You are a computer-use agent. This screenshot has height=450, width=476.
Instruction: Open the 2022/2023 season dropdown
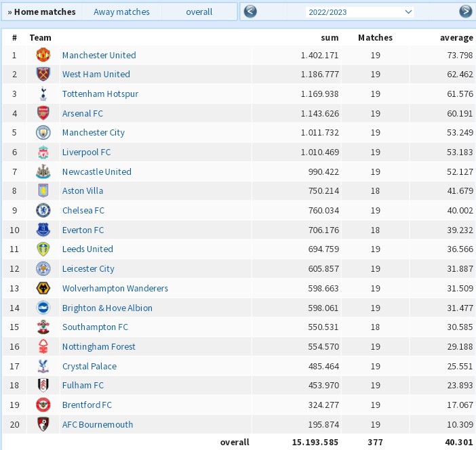359,12
